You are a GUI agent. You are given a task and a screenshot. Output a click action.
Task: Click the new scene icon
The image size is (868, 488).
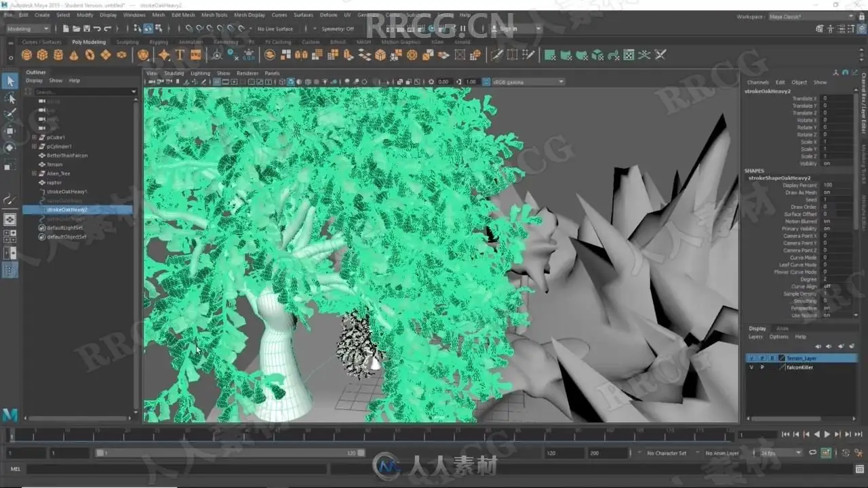66,28
